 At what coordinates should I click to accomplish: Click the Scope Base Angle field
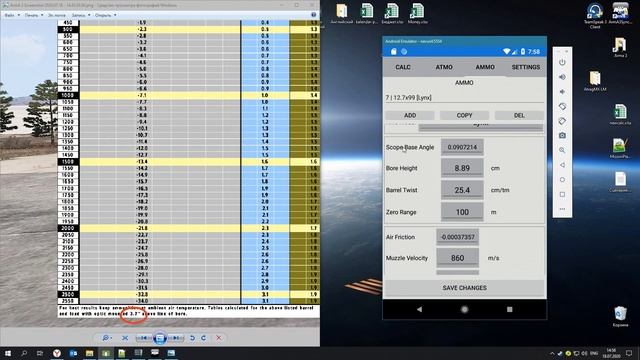[462, 147]
